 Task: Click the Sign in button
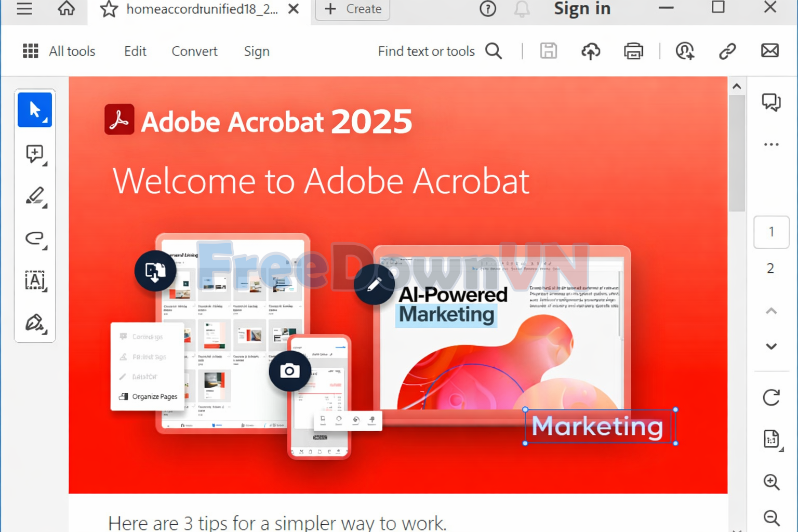(582, 9)
